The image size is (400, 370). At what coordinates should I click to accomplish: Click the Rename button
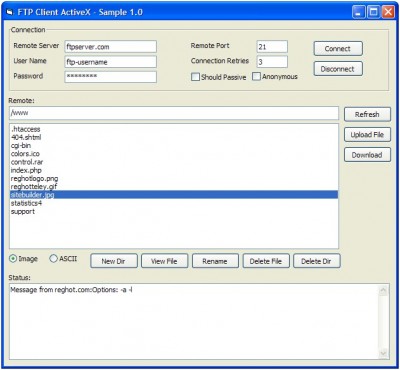[215, 261]
